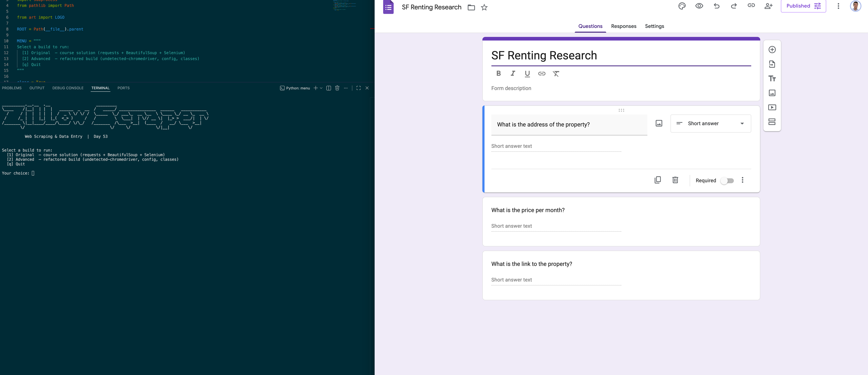Open the Settings tab
The image size is (868, 375).
point(654,26)
